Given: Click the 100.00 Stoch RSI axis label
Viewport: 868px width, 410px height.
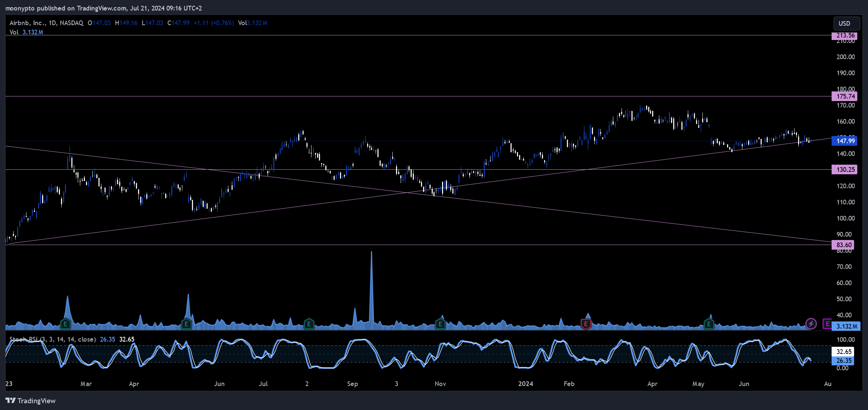Looking at the screenshot, I should [846, 340].
